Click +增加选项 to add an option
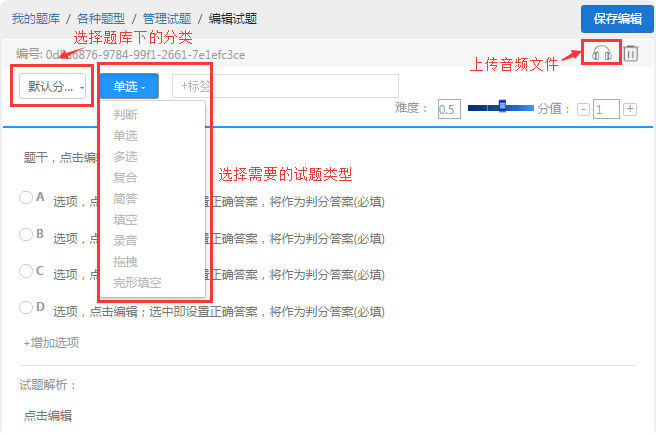This screenshot has width=656, height=437. pyautogui.click(x=51, y=343)
